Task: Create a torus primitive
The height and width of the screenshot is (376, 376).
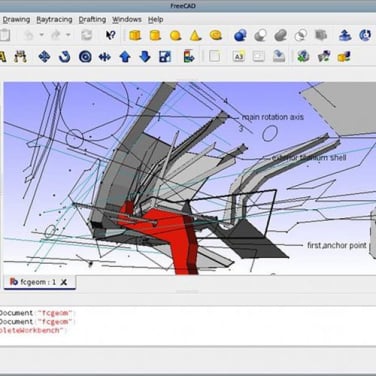Action: (216, 35)
